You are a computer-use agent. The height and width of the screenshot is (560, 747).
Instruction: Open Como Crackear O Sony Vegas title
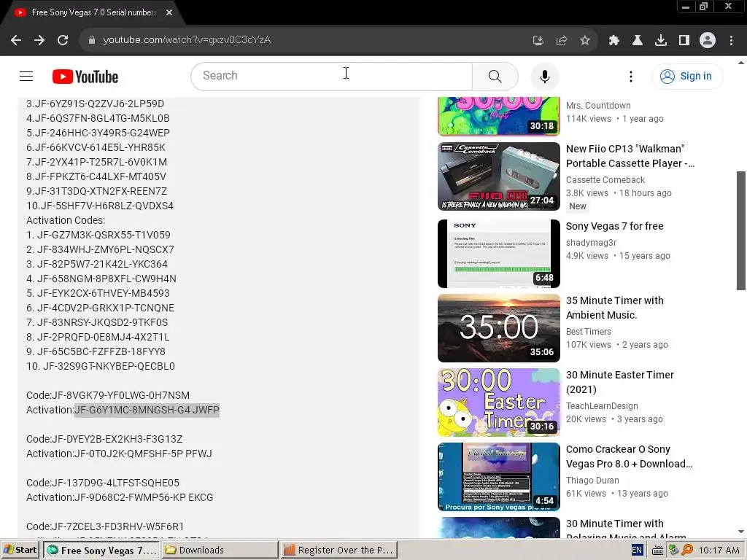(x=629, y=456)
